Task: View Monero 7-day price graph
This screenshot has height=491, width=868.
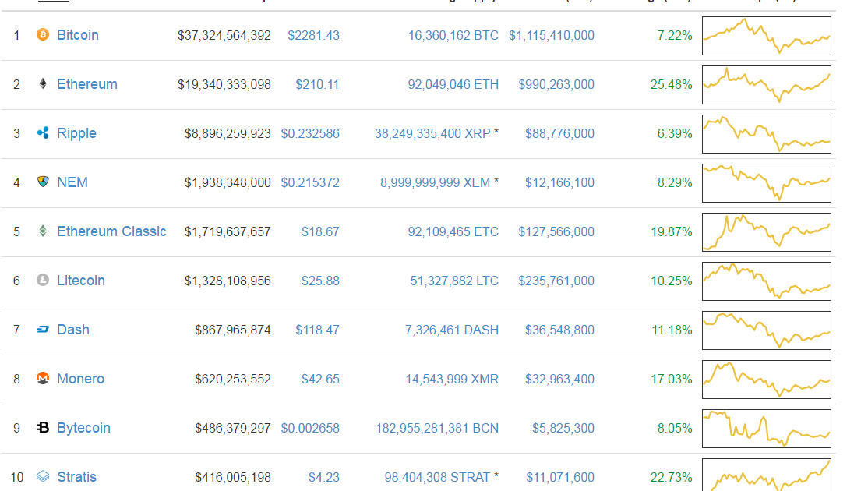Action: point(767,380)
